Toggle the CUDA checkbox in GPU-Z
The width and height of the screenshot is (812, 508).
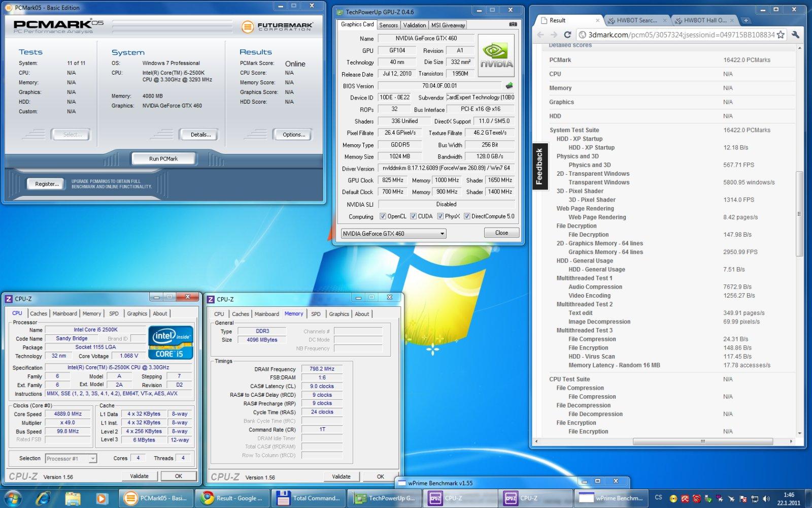[x=413, y=216]
